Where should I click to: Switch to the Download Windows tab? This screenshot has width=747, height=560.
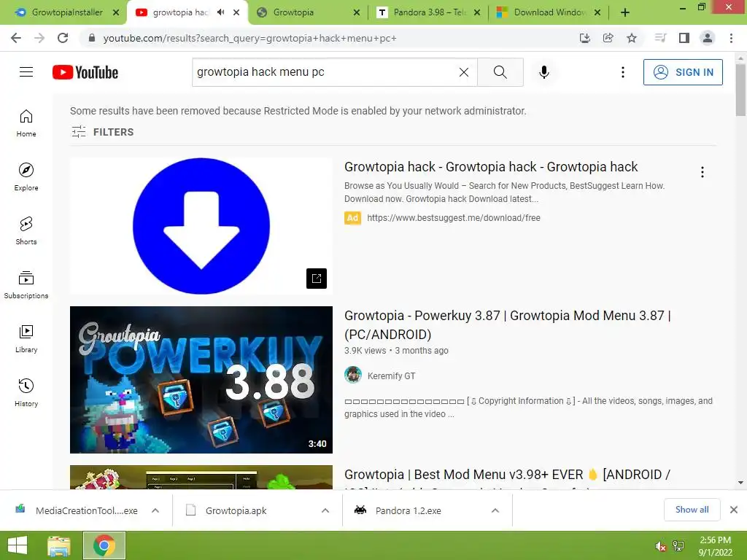click(x=548, y=12)
